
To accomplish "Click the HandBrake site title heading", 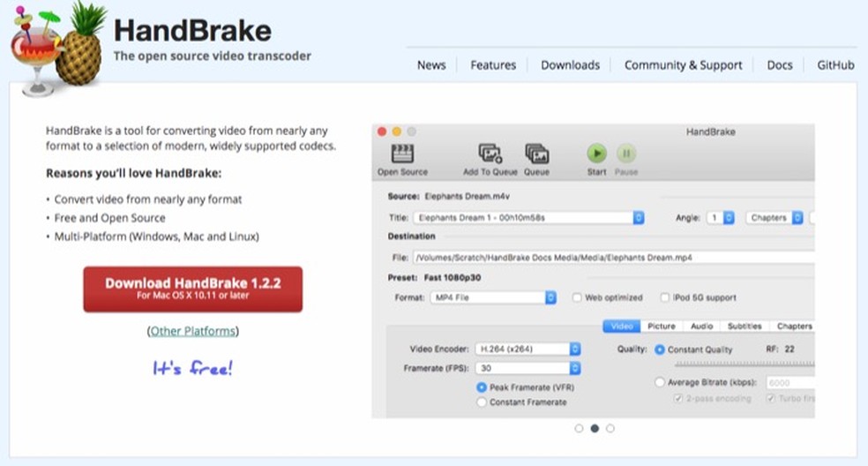I will [192, 31].
